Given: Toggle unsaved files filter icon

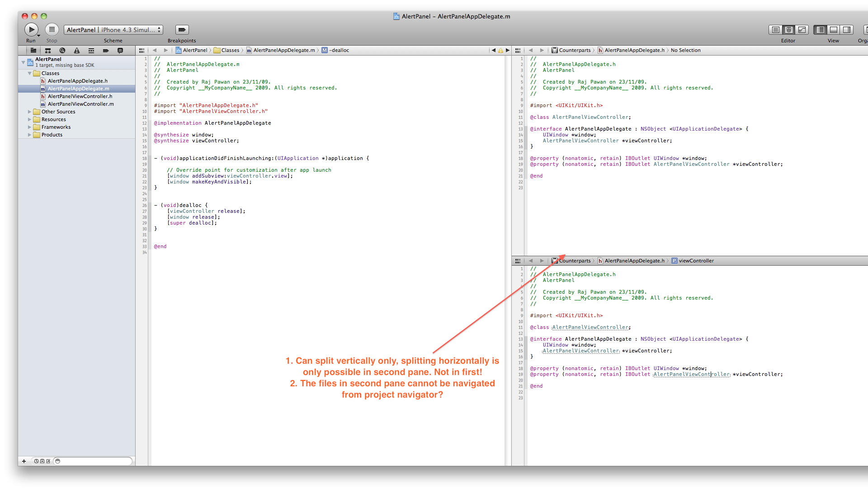Looking at the screenshot, I should pyautogui.click(x=48, y=461).
